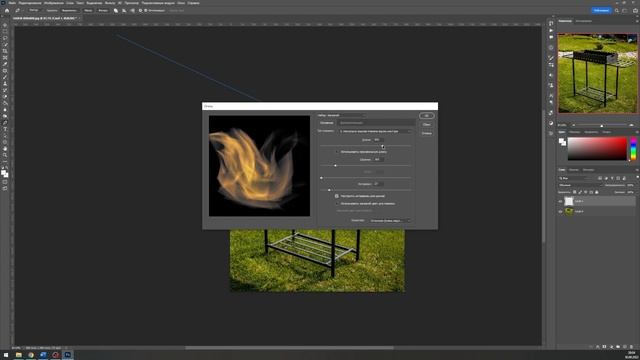The width and height of the screenshot is (640, 360).
Task: Select the top layer thumbnail in Layers panel
Action: pyautogui.click(x=569, y=201)
